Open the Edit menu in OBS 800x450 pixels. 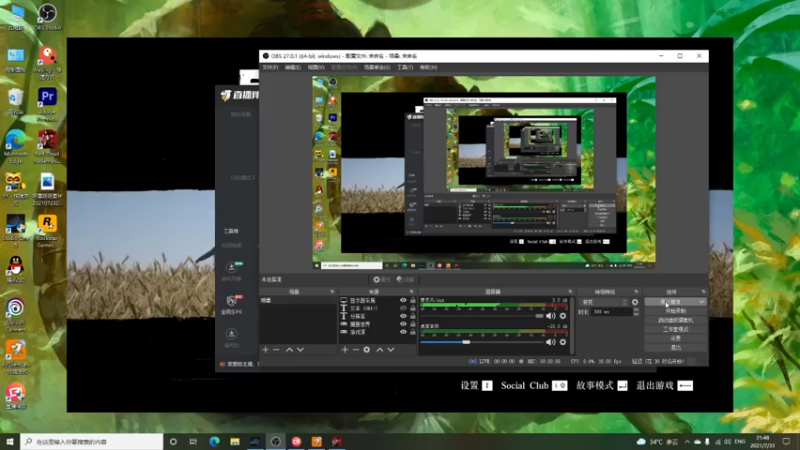tap(293, 67)
